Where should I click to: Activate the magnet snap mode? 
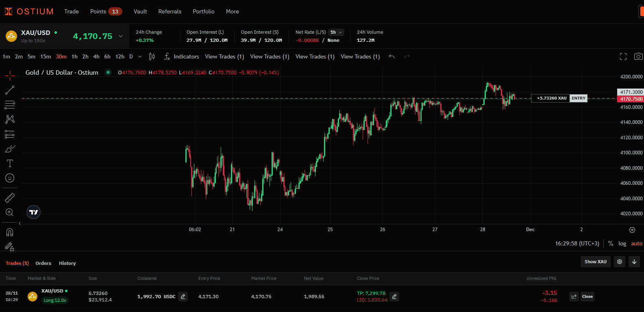(x=10, y=232)
